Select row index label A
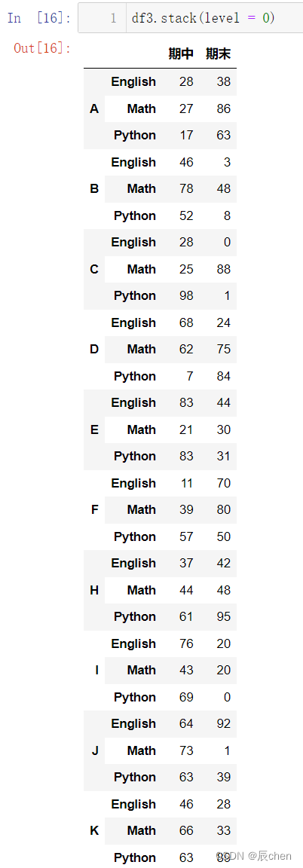 (x=94, y=109)
